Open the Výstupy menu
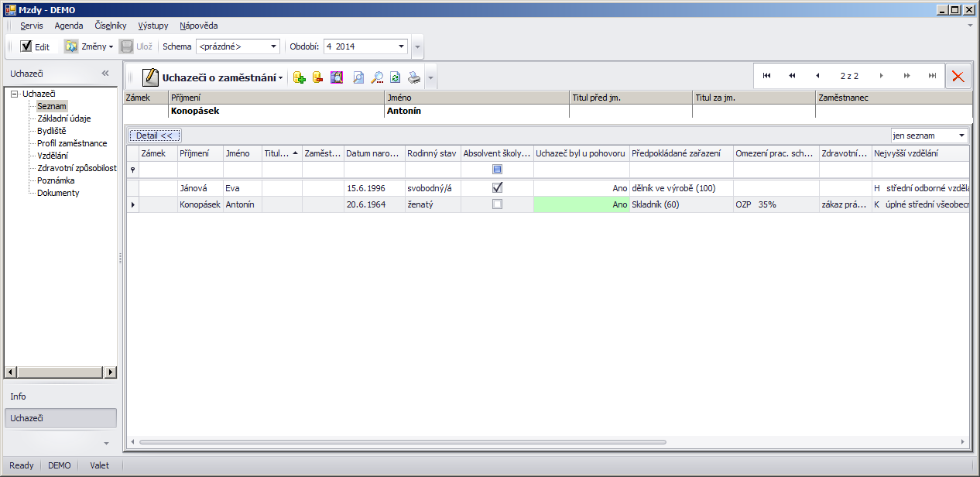 (x=152, y=26)
